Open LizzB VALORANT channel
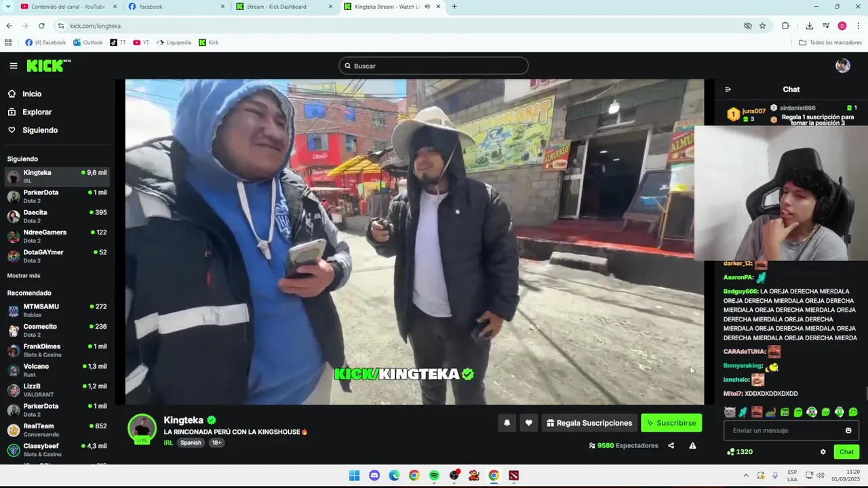 tap(58, 390)
